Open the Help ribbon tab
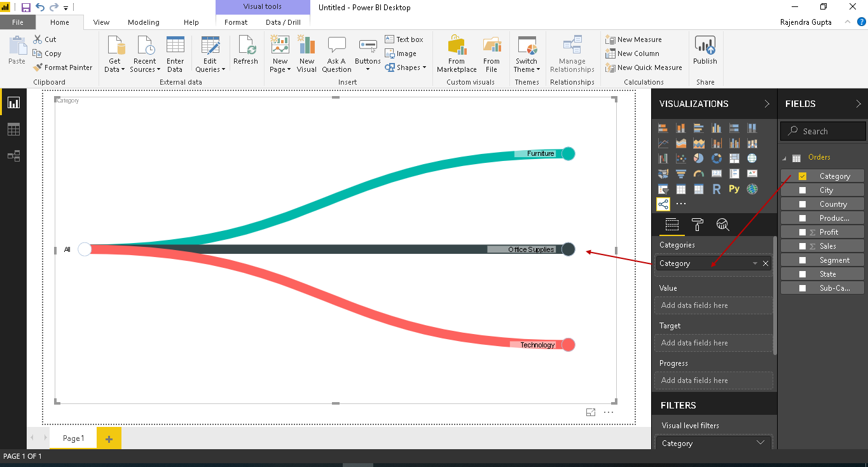 (191, 22)
